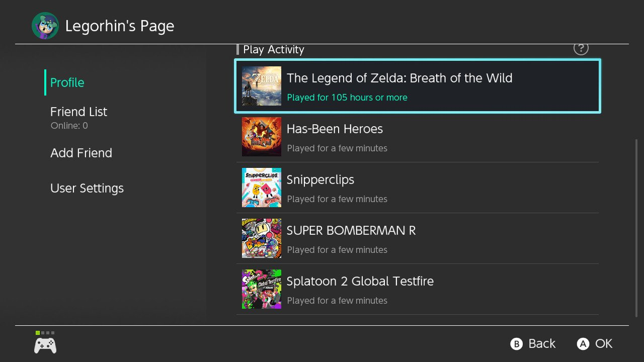644x362 pixels.
Task: Click the SUPER BOMBERMAN R title row
Action: [x=418, y=238]
